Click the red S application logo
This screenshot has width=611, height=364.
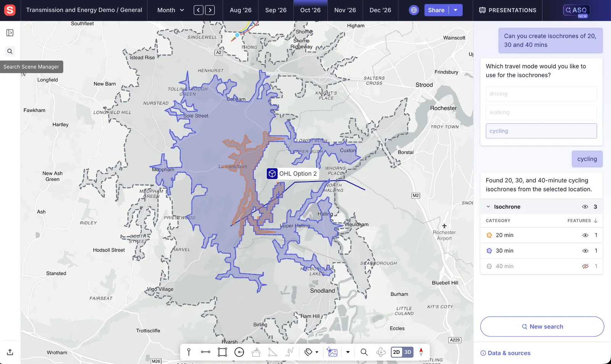coord(10,10)
